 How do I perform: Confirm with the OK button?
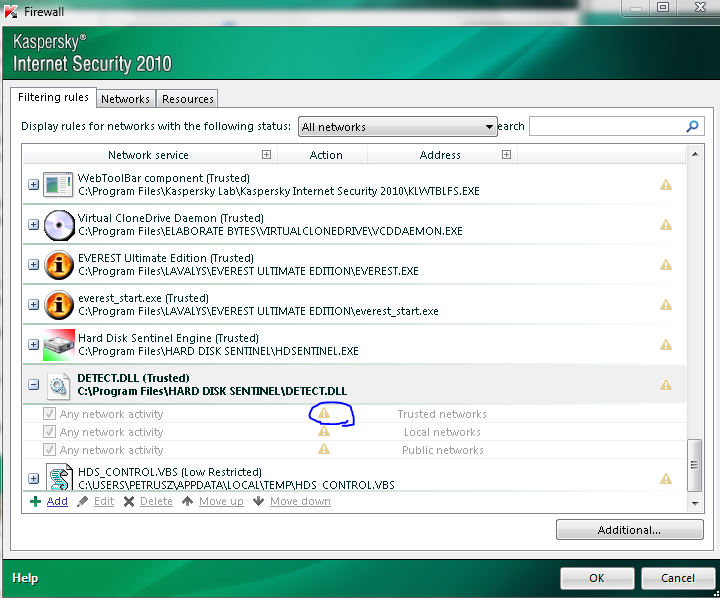(597, 578)
